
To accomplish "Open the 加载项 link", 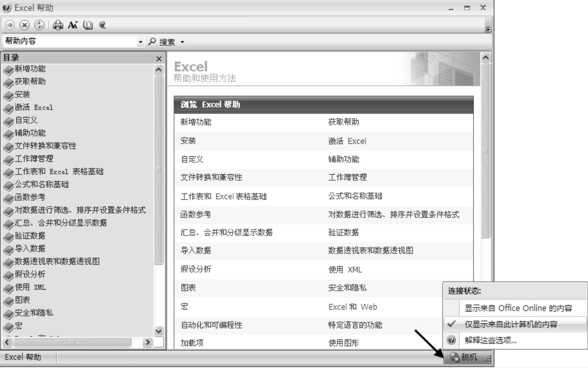I will click(x=192, y=343).
